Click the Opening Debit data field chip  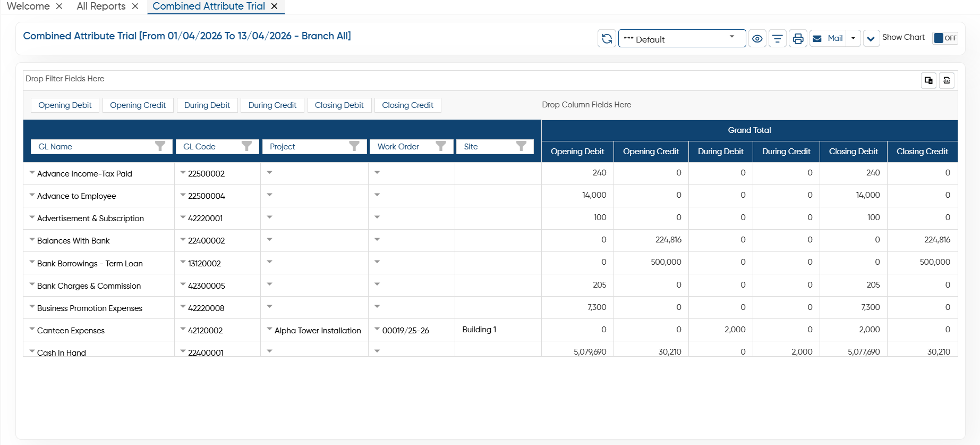pyautogui.click(x=65, y=105)
